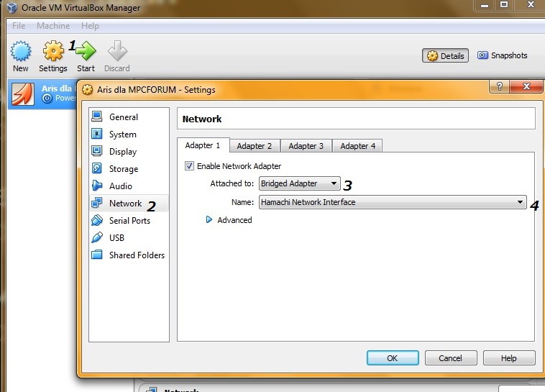Minimize the VirtualBox Manager window

[485, 5]
